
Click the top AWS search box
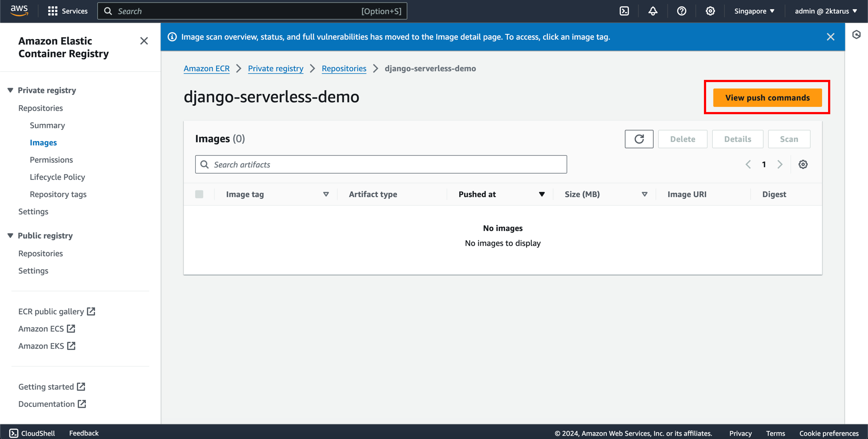click(252, 11)
